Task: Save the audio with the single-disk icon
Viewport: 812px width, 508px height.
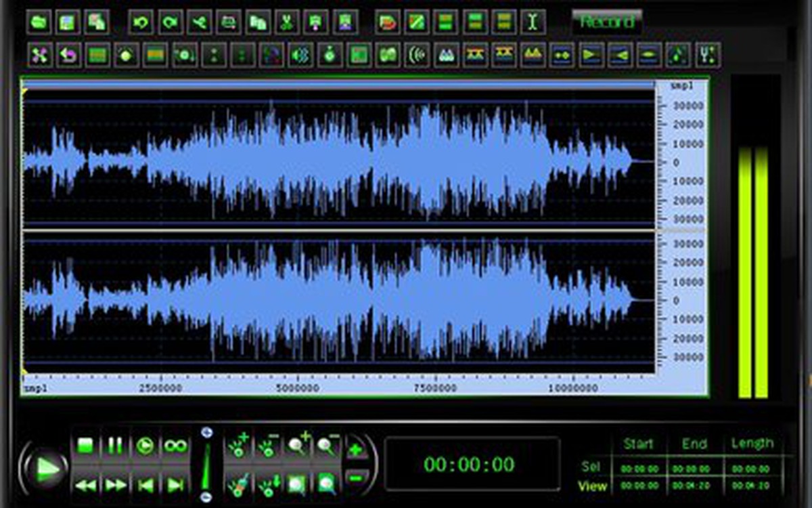Action: click(x=68, y=22)
